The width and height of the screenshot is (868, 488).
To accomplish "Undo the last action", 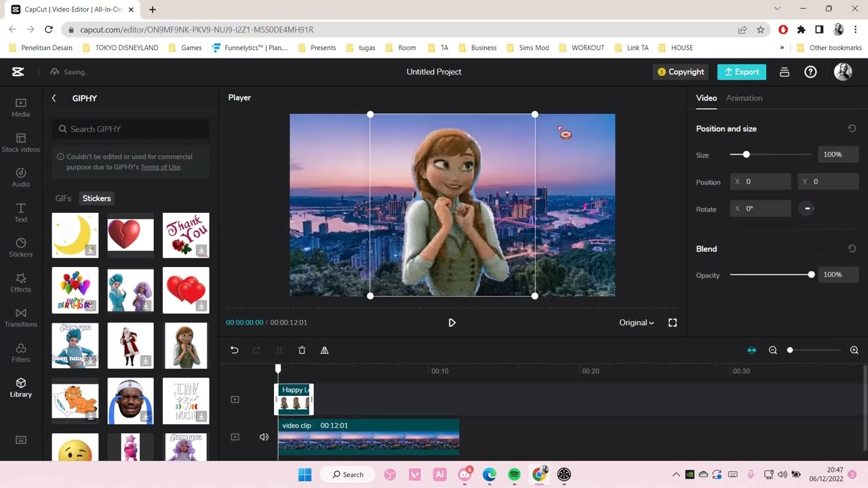I will 234,350.
